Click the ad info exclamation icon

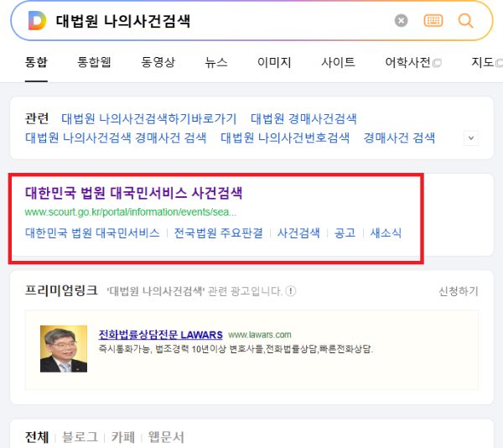291,291
